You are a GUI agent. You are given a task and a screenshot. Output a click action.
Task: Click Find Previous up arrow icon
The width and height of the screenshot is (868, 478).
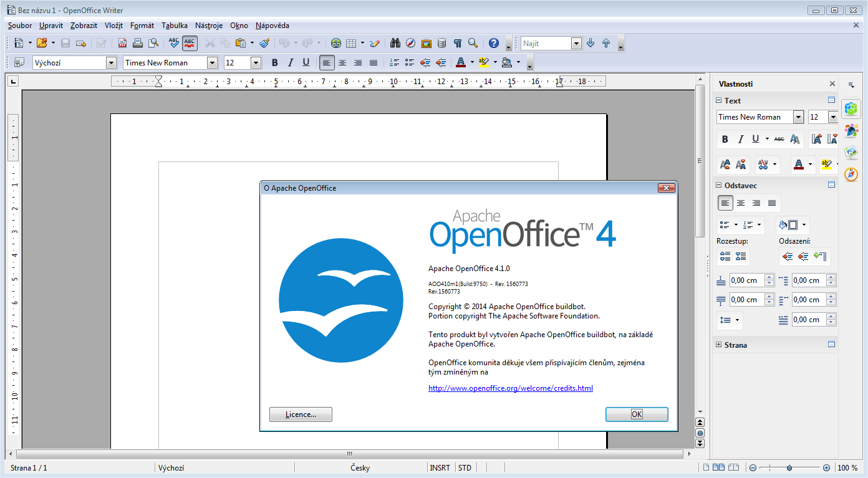point(606,43)
